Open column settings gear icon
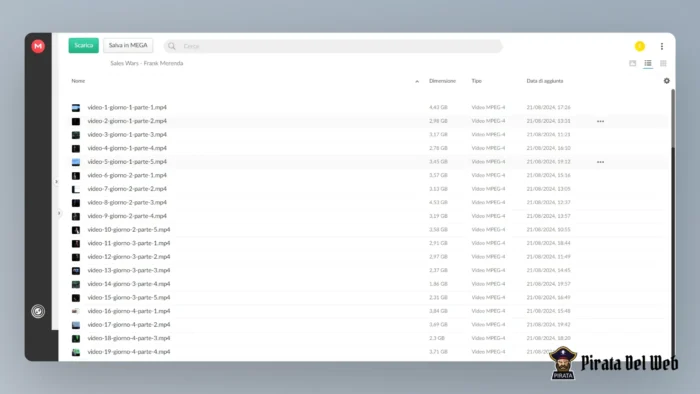This screenshot has width=700, height=394. (x=667, y=81)
